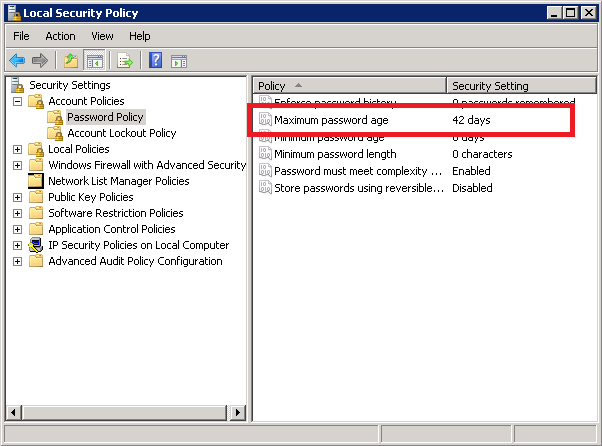Collapse the Account Policies tree node
Viewport: 602px width, 446px height.
point(17,101)
